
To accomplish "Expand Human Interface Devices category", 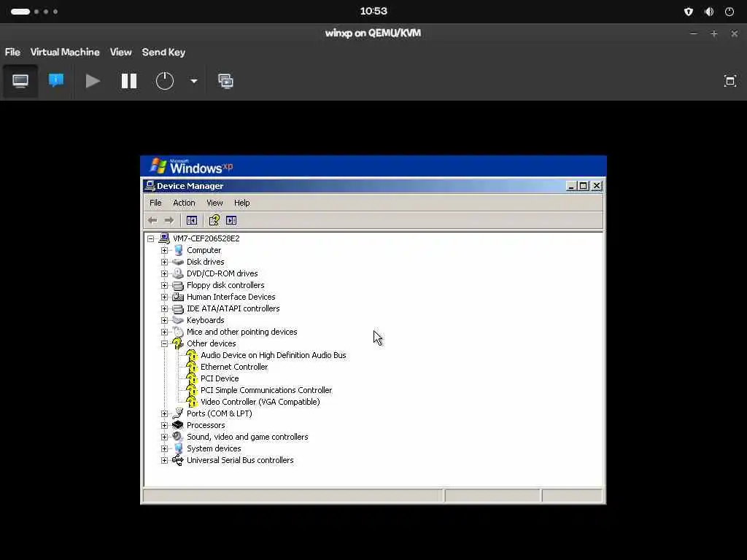I will click(164, 297).
